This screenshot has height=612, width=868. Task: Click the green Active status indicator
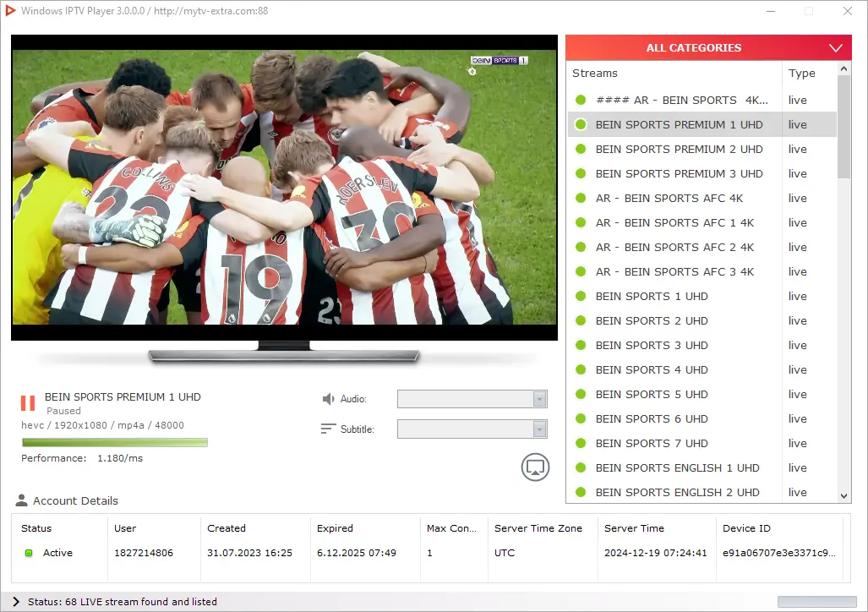coord(29,553)
